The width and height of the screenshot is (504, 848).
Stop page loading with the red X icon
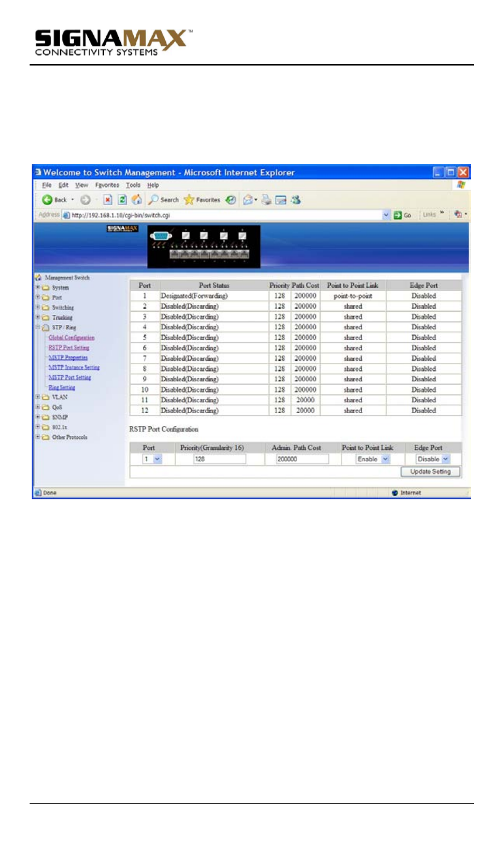click(108, 200)
